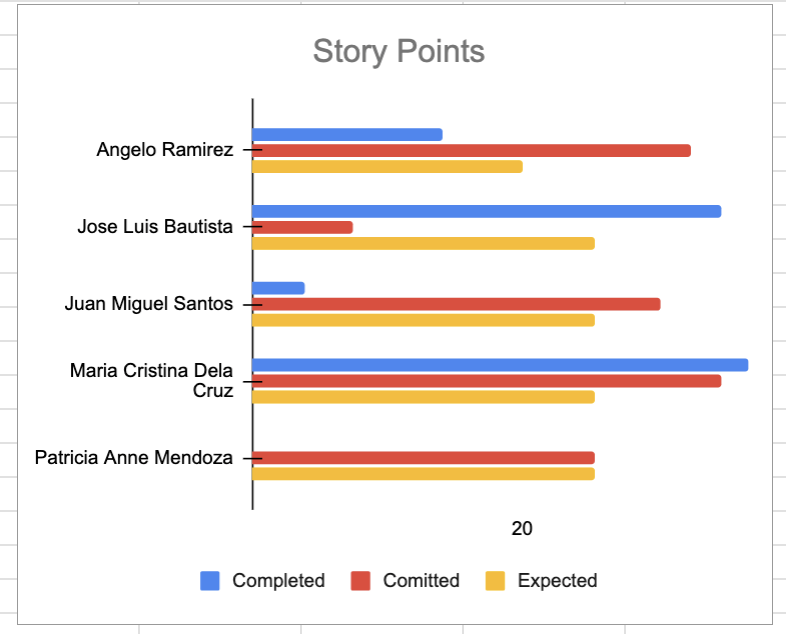Click the Patricia Anne Mendoza axis label
This screenshot has height=634, width=786.
(x=133, y=458)
